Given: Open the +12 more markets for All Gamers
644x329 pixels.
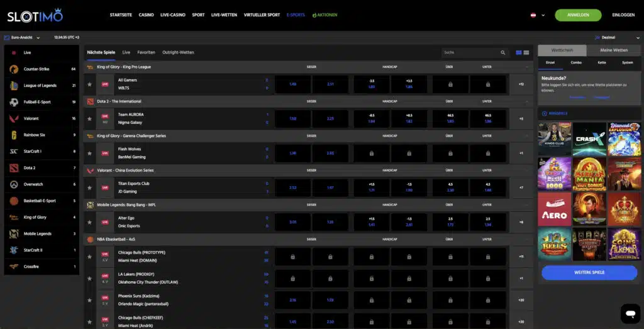Looking at the screenshot, I should (521, 84).
